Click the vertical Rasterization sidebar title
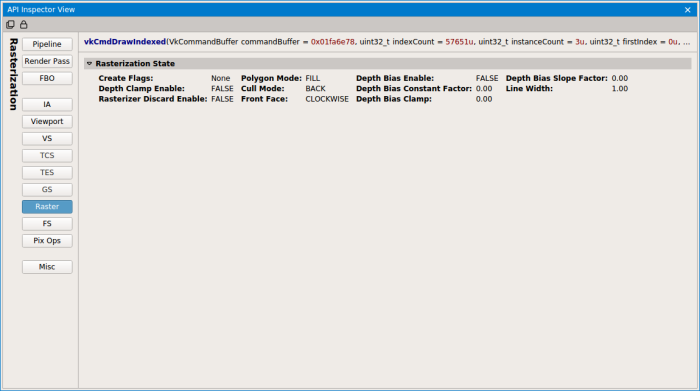 point(13,74)
